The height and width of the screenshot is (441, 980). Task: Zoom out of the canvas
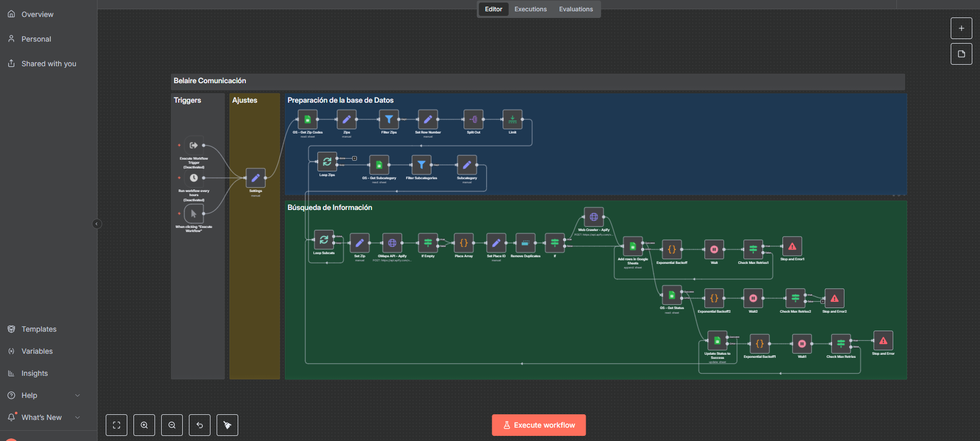coord(172,425)
